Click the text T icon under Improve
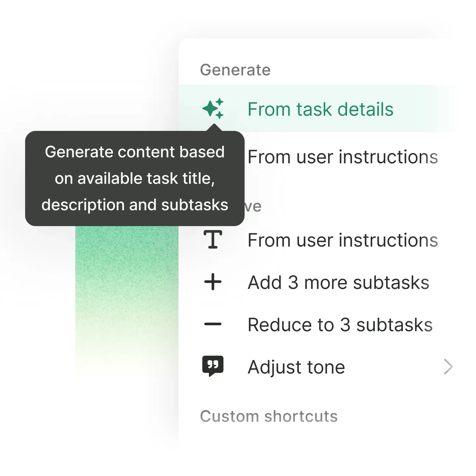The width and height of the screenshot is (476, 476). click(213, 239)
